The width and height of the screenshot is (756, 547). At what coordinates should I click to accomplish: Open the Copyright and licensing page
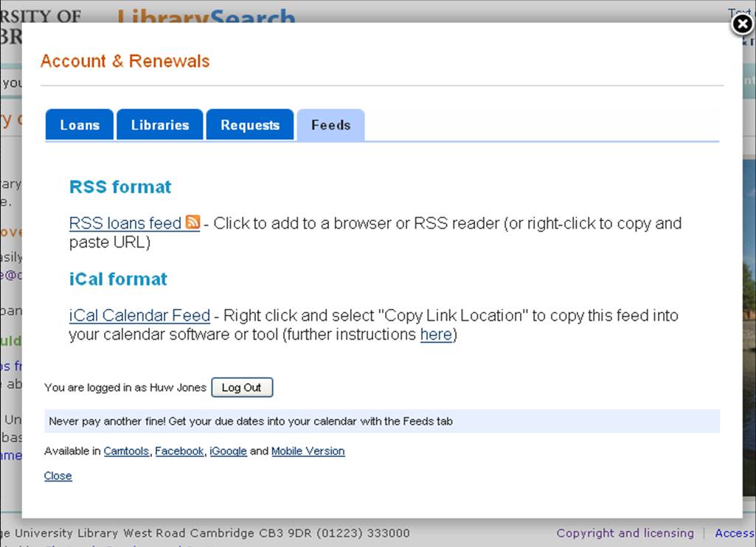625,533
